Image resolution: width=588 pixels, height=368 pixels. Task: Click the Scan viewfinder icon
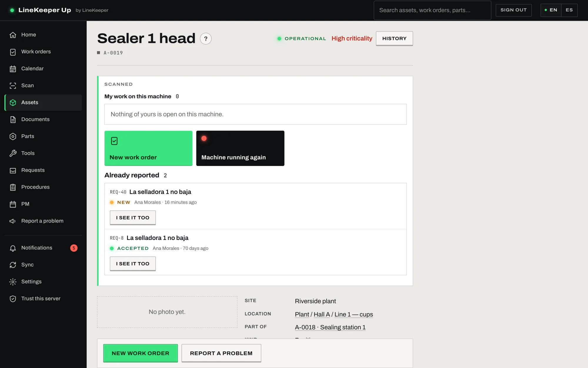point(13,86)
